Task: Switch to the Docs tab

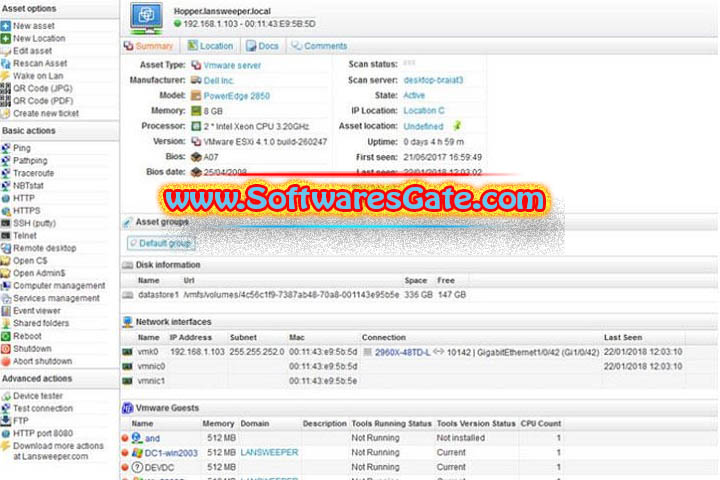Action: coord(262,46)
